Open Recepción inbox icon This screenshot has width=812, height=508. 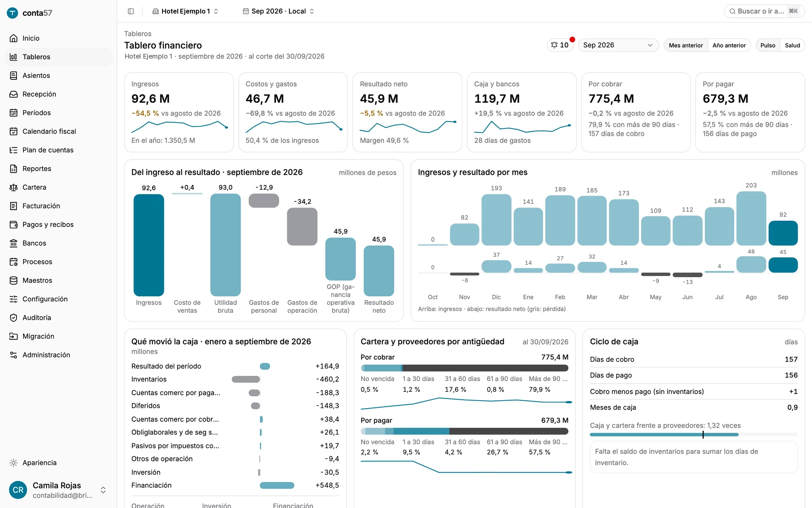14,94
